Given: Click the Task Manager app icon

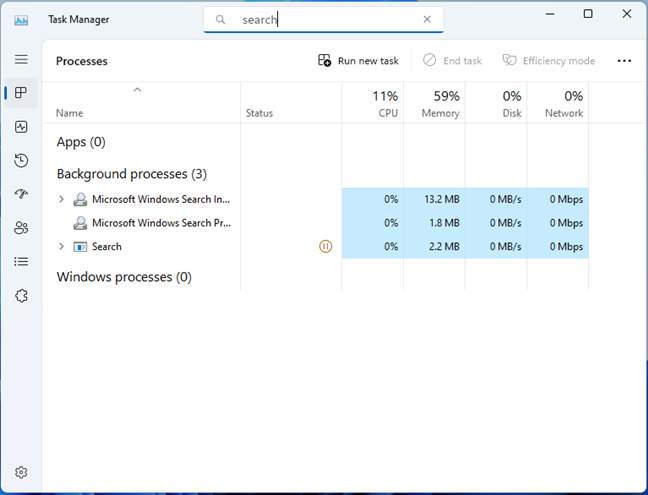Looking at the screenshot, I should click(21, 20).
